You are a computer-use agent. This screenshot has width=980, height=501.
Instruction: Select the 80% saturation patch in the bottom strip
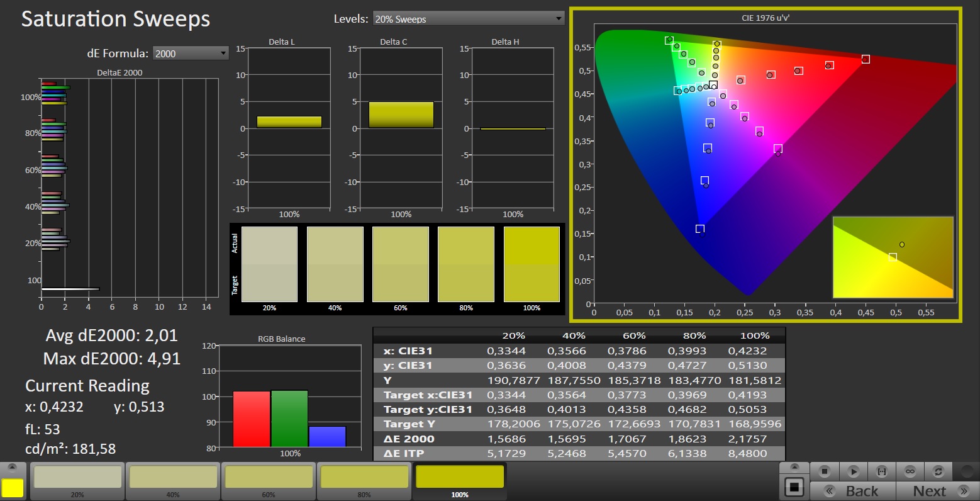point(364,478)
